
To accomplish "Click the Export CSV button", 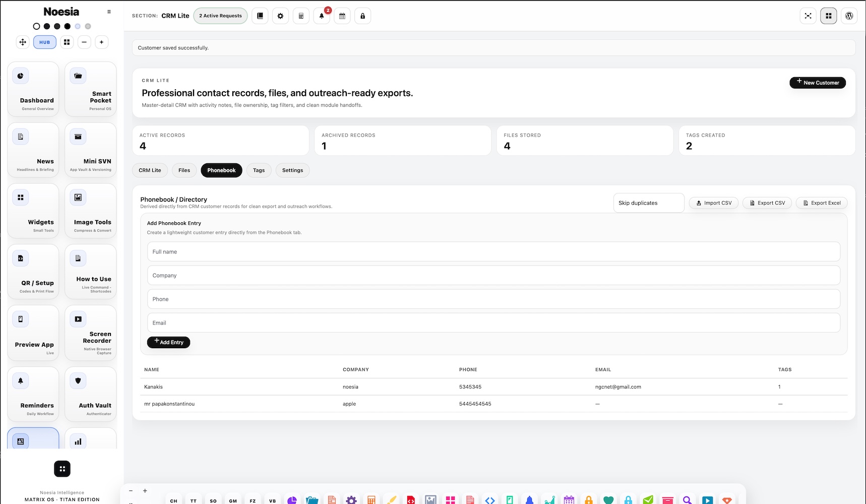I will click(x=767, y=203).
